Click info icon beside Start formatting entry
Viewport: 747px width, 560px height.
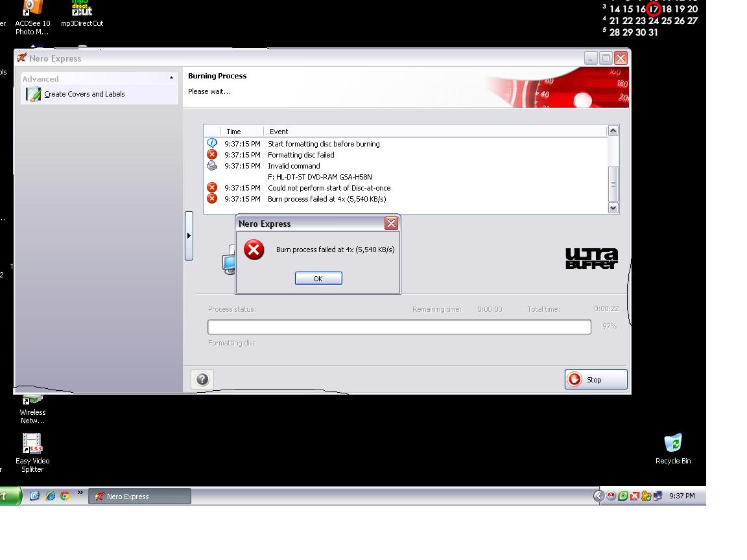[212, 143]
